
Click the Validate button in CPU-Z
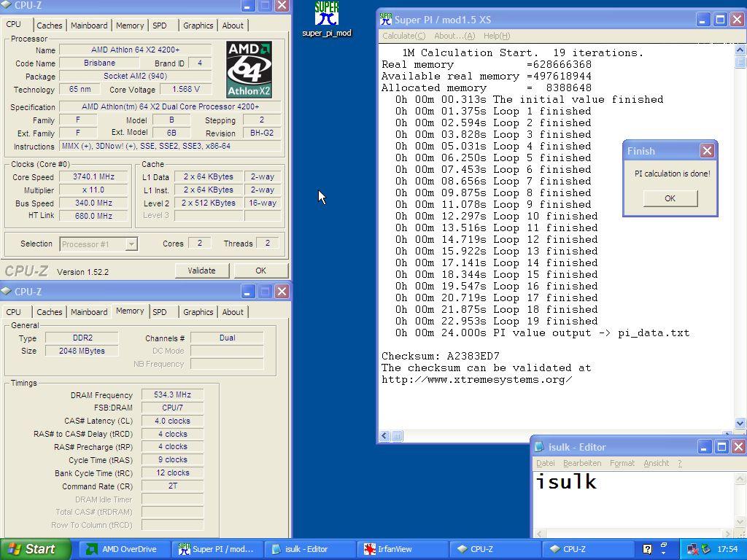pos(201,271)
